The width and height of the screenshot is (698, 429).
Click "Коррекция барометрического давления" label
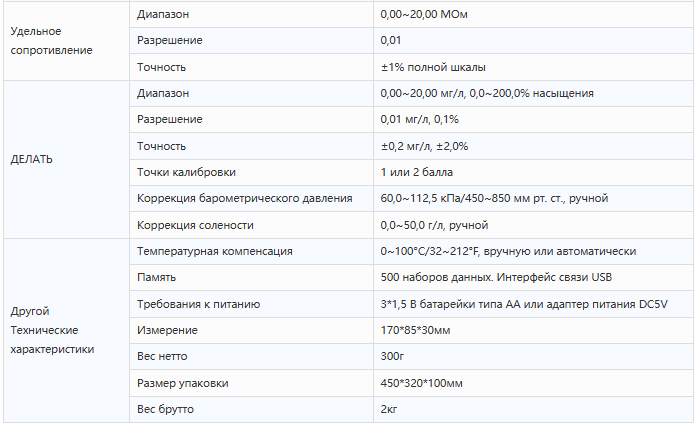point(244,198)
